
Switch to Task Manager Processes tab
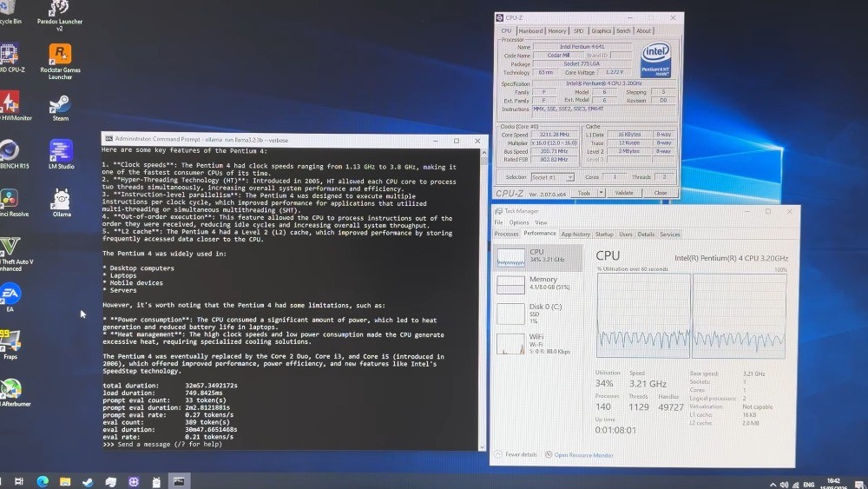tap(506, 235)
